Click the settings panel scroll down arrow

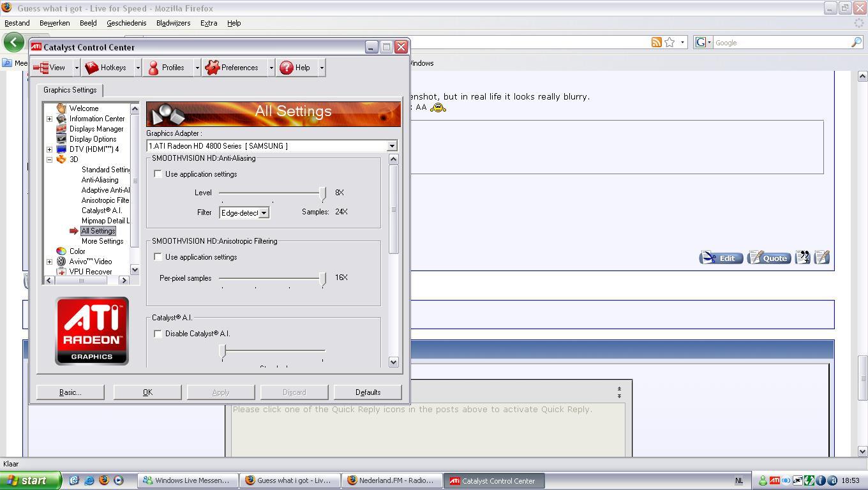[x=393, y=362]
